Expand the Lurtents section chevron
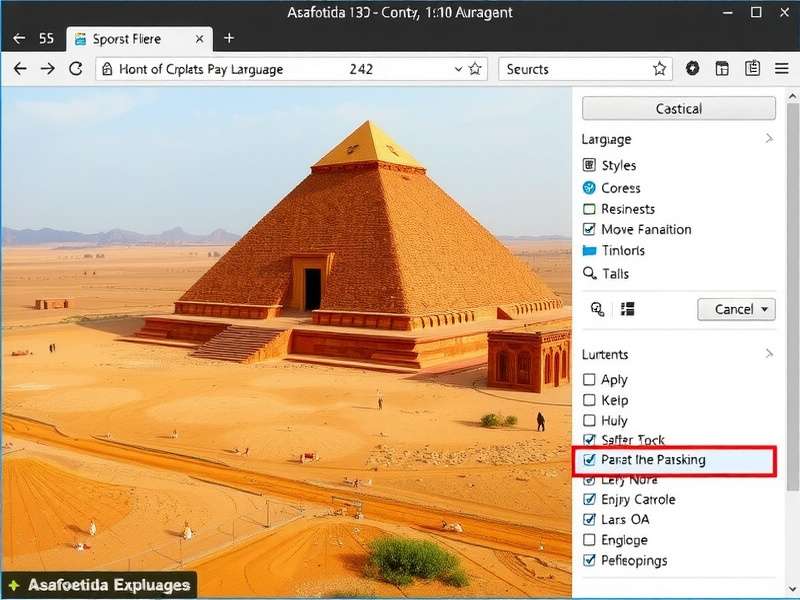This screenshot has height=600, width=800. point(768,354)
